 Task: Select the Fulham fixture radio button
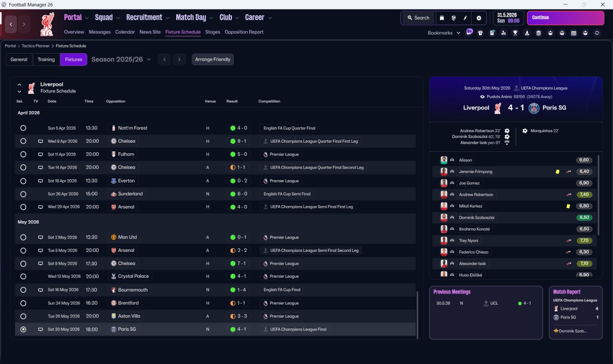tap(23, 154)
